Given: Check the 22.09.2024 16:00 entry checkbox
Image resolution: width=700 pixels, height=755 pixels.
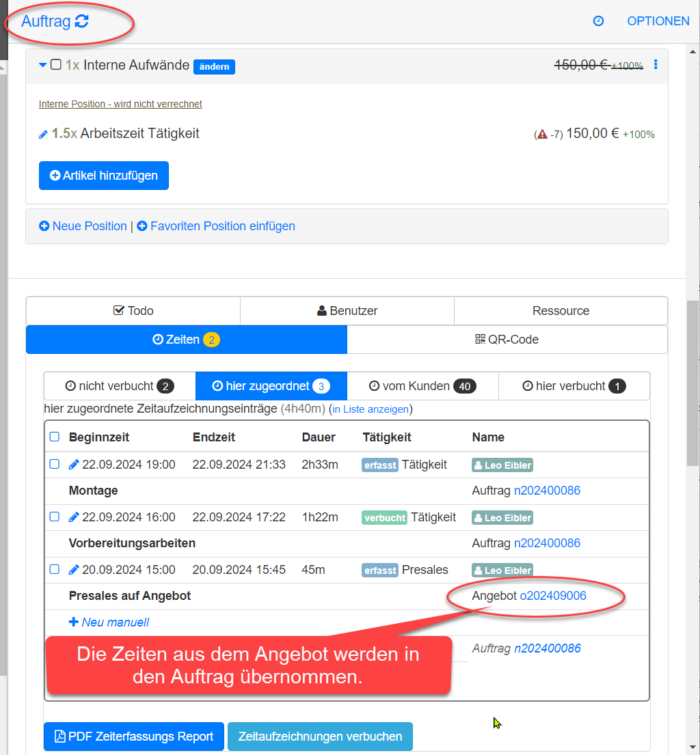Looking at the screenshot, I should point(55,517).
